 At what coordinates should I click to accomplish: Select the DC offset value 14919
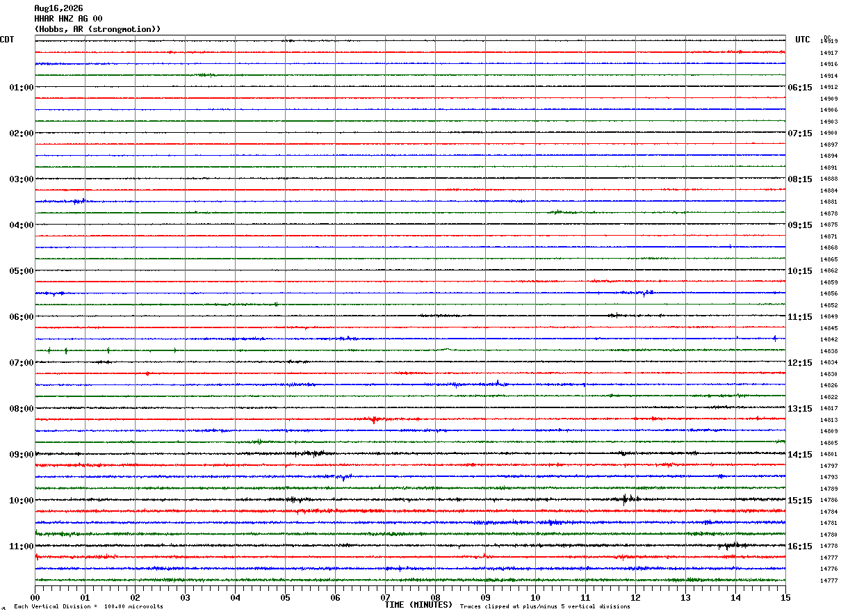(x=828, y=42)
